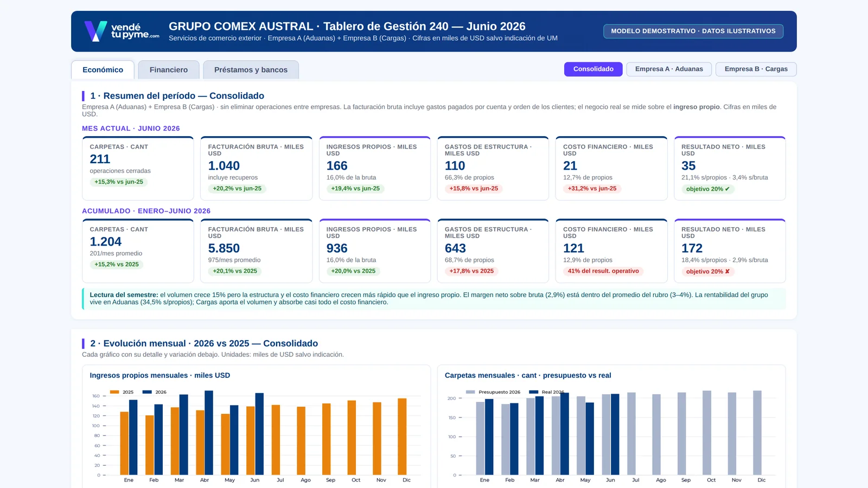Click the accumulated value '5.850'

224,248
